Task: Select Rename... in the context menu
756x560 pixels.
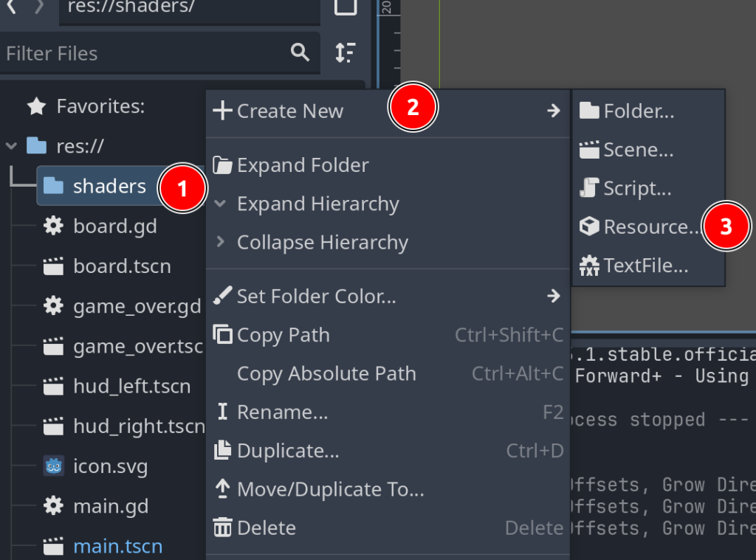Action: coord(282,412)
